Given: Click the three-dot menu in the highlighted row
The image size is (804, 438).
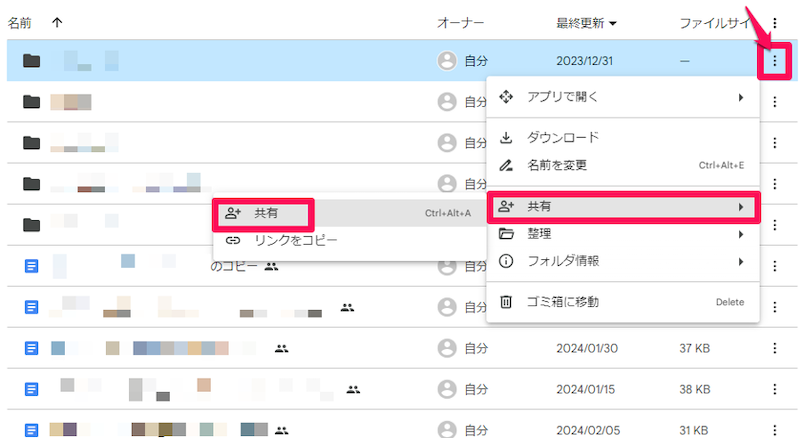Looking at the screenshot, I should click(774, 61).
